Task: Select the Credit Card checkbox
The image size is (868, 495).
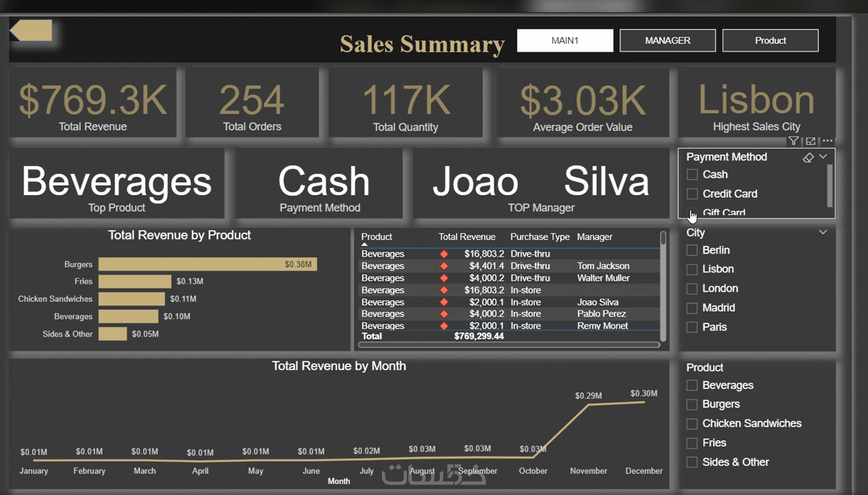Action: 692,194
